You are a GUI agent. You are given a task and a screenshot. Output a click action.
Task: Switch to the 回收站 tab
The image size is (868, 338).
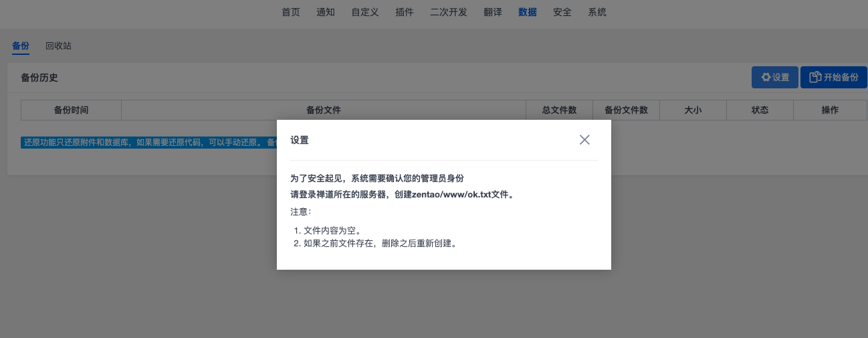(59, 46)
